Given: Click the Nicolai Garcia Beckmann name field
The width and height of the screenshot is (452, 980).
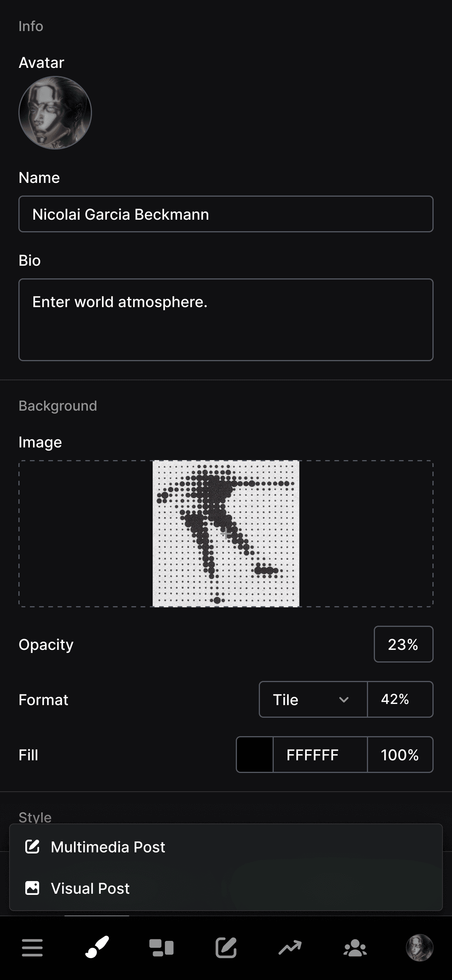Looking at the screenshot, I should 226,214.
